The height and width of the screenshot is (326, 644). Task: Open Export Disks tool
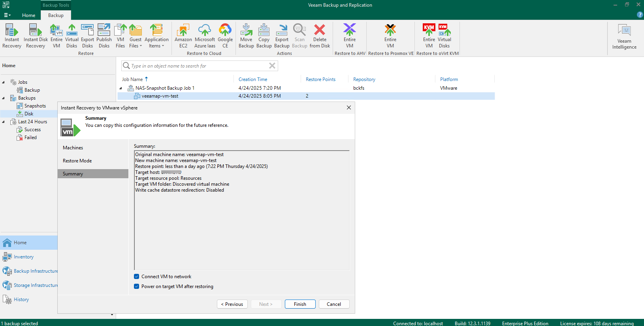click(87, 36)
